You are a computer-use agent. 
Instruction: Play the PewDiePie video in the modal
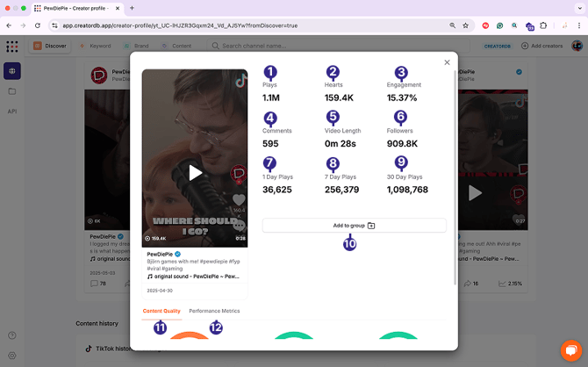[195, 173]
